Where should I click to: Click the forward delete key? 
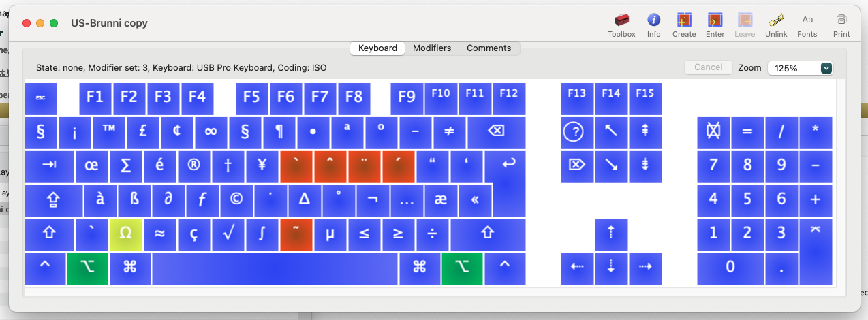tap(577, 167)
